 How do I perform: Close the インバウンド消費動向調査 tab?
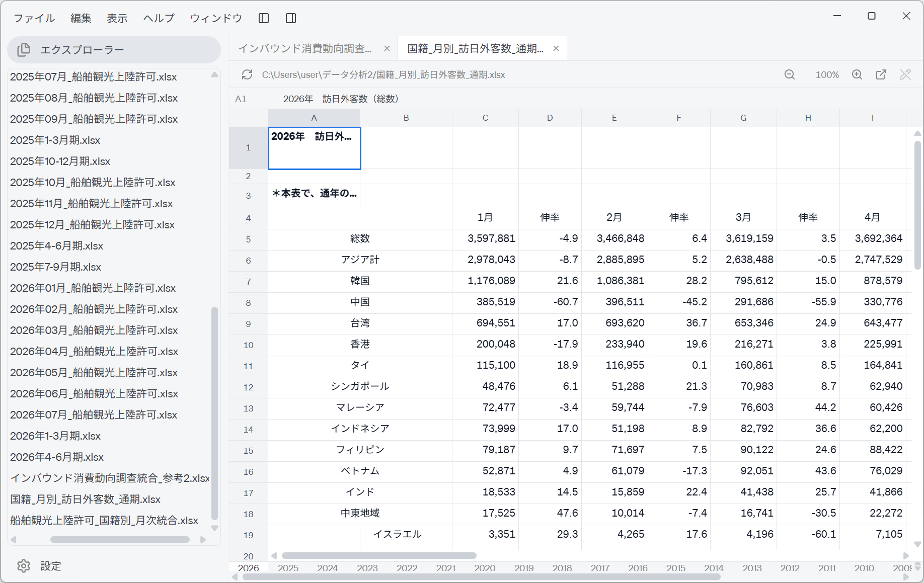point(387,48)
